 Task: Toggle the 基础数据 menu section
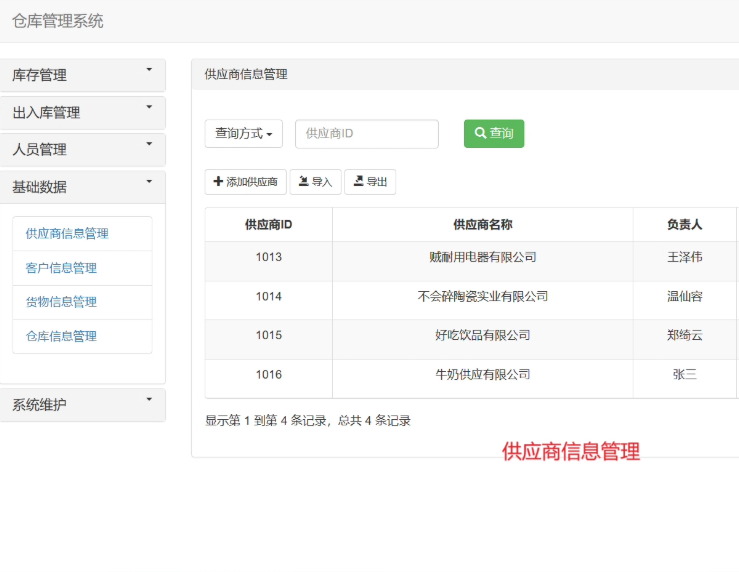82,187
